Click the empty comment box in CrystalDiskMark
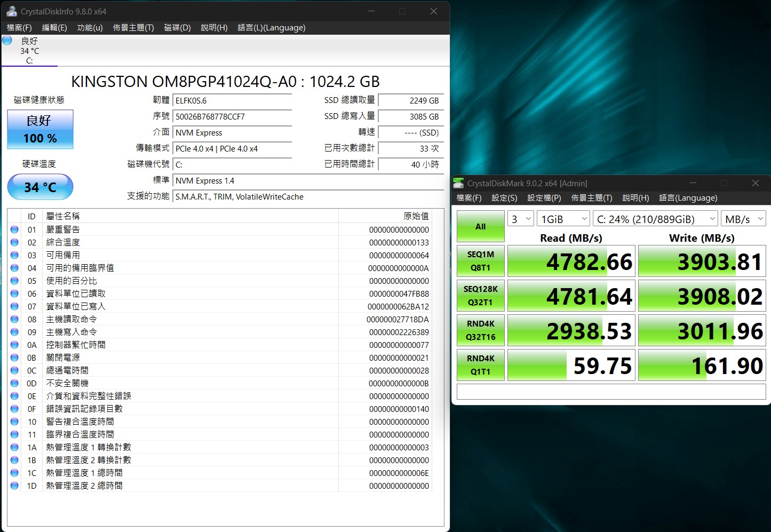 pos(611,392)
